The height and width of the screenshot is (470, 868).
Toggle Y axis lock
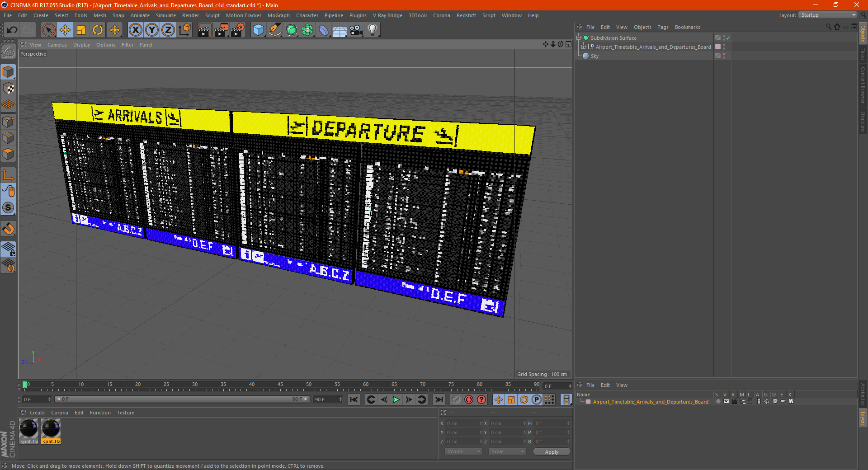[152, 30]
